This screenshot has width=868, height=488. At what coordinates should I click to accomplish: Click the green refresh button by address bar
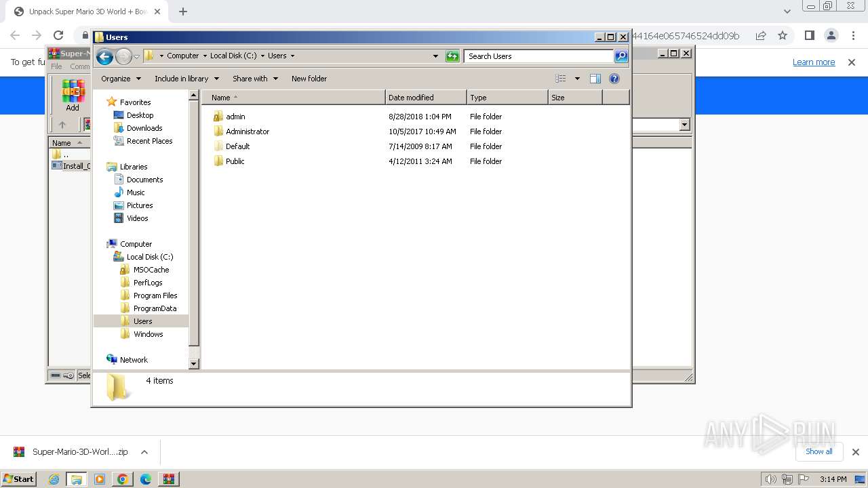pos(452,56)
